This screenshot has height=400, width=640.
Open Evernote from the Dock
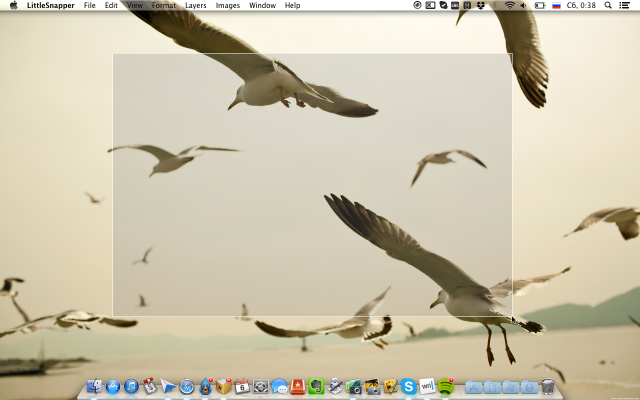(x=316, y=386)
